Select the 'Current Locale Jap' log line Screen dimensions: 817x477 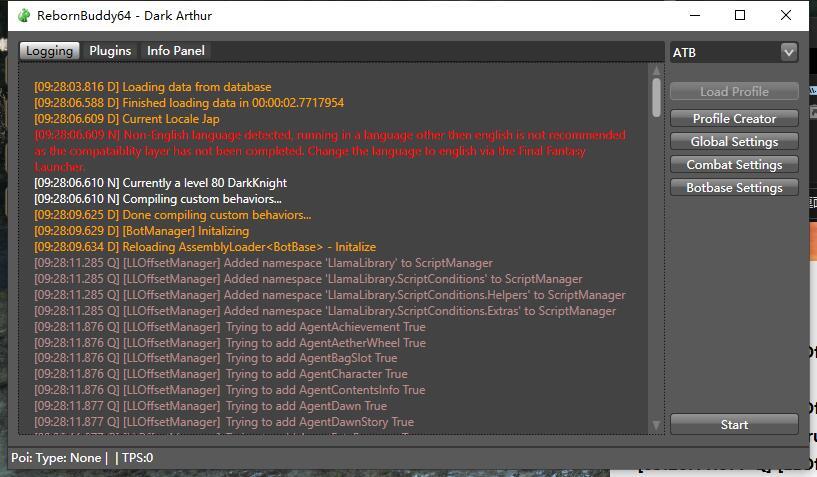pyautogui.click(x=127, y=119)
